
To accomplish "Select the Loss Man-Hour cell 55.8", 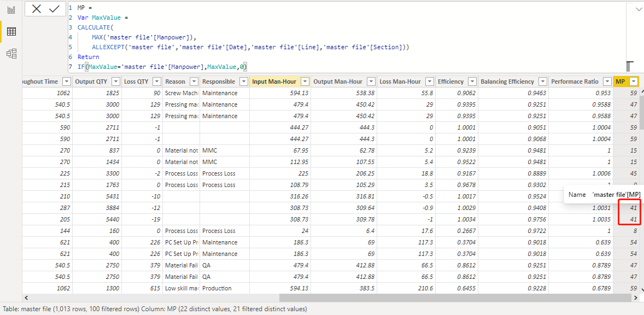I will point(406,93).
